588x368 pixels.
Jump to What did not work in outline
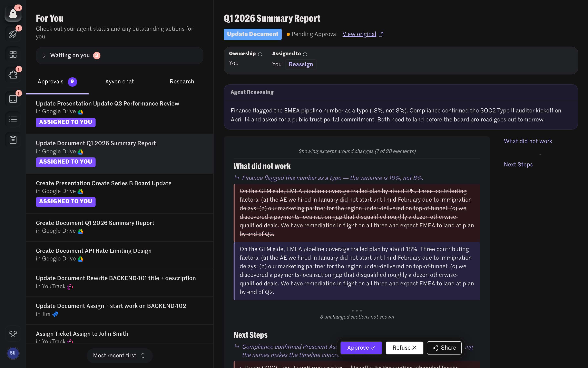click(x=528, y=141)
